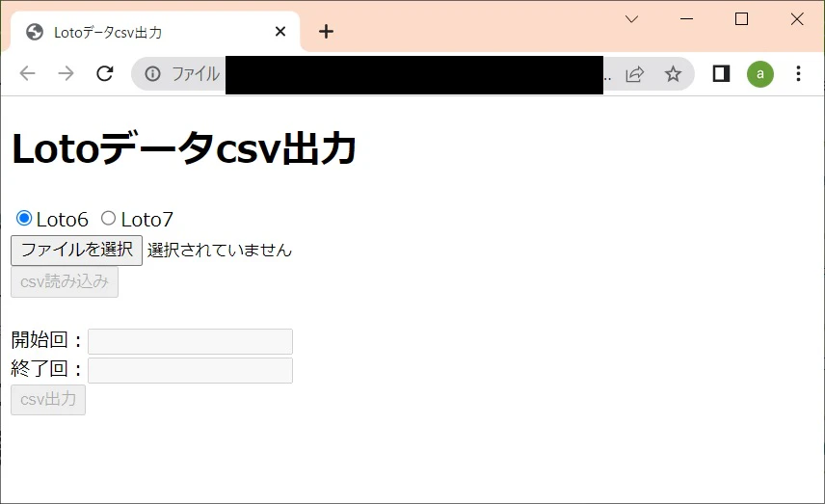Open the browser side panel icon
The image size is (825, 504).
click(x=721, y=73)
